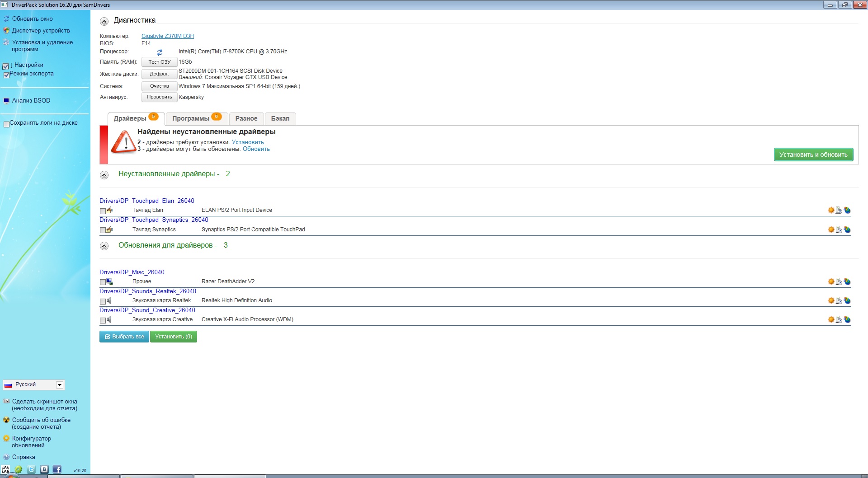The width and height of the screenshot is (868, 478).
Task: Click the Дефраг. button
Action: tap(160, 74)
